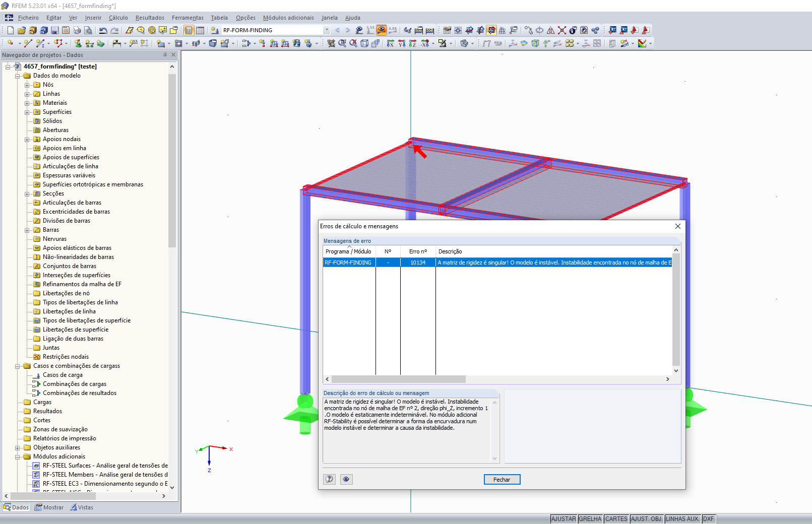Click the help question mark in error dialog
The width and height of the screenshot is (812, 524).
[329, 479]
